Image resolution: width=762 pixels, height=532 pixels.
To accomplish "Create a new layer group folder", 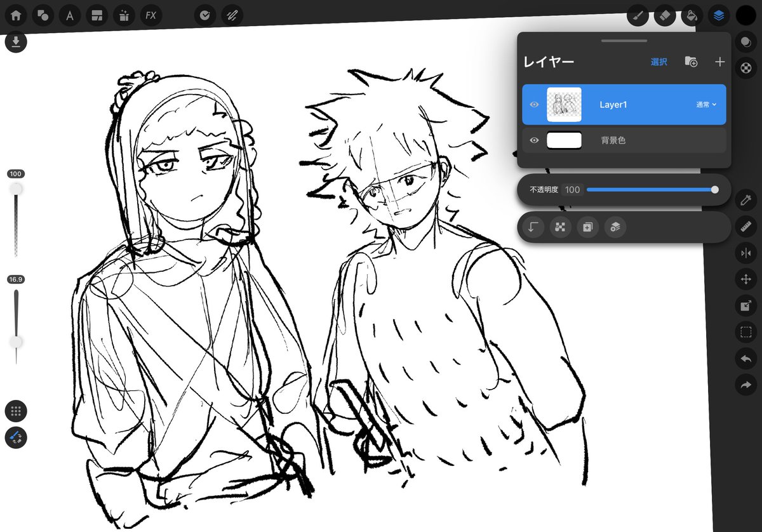I will pos(691,62).
